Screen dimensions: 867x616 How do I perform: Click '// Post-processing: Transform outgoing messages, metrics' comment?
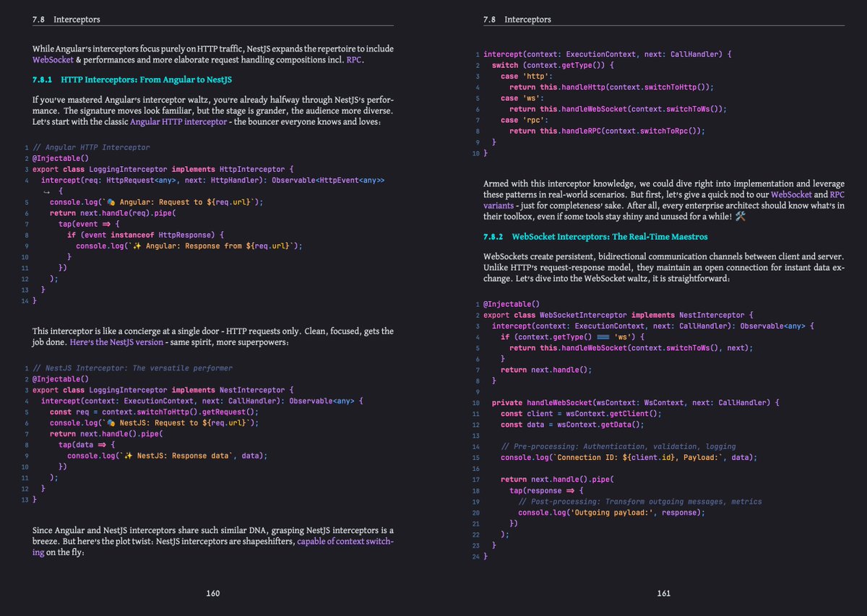click(640, 501)
